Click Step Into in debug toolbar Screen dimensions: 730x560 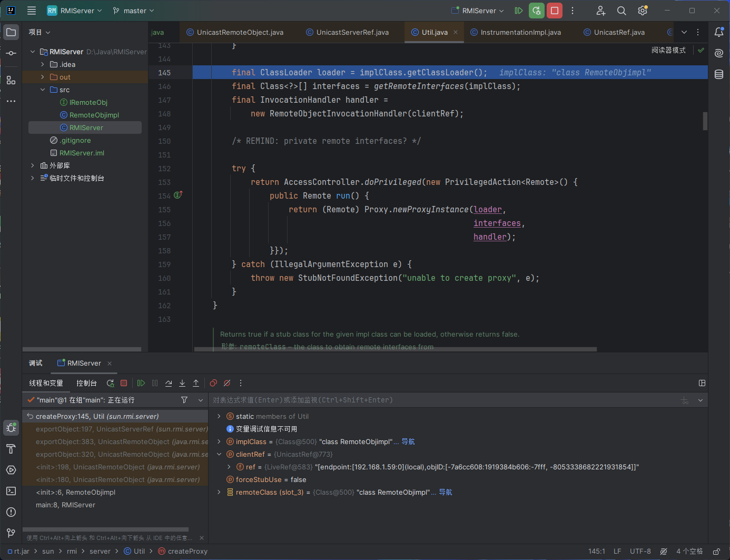(182, 383)
